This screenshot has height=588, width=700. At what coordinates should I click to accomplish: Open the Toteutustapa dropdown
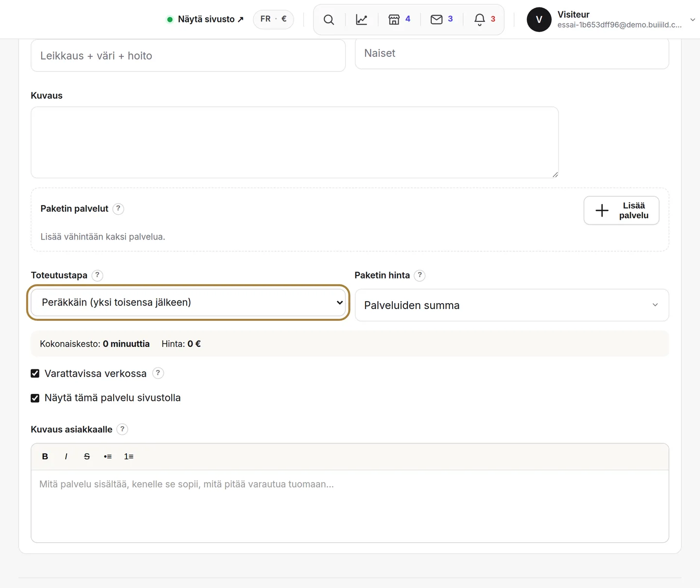(188, 302)
